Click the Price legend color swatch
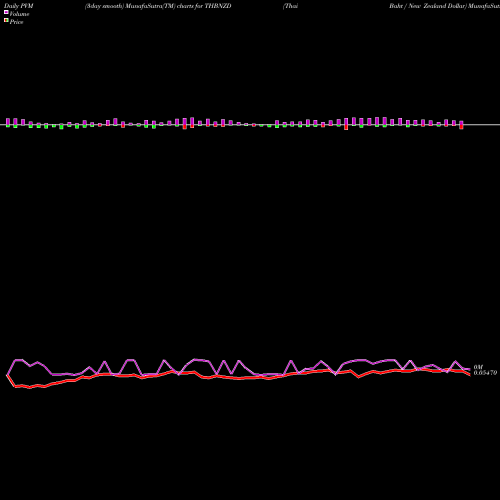This screenshot has height=500, width=500. click(6, 20)
